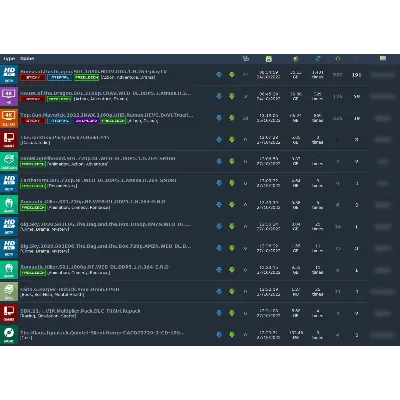This screenshot has width=400, height=400.
Task: Open the Earthstorm S01 720p torrent link
Action: [98, 180]
